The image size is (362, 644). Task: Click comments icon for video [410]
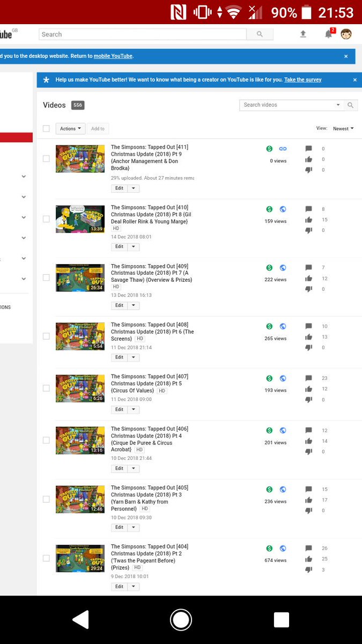pyautogui.click(x=308, y=209)
